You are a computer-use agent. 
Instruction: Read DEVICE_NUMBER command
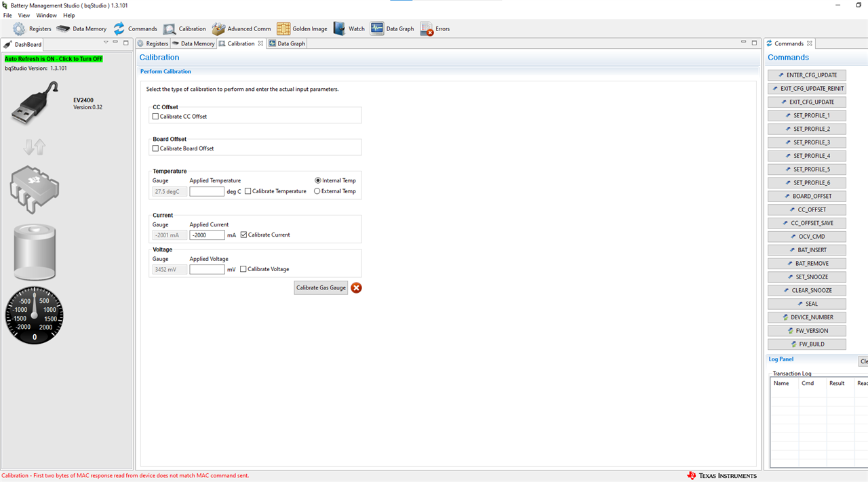click(x=807, y=317)
